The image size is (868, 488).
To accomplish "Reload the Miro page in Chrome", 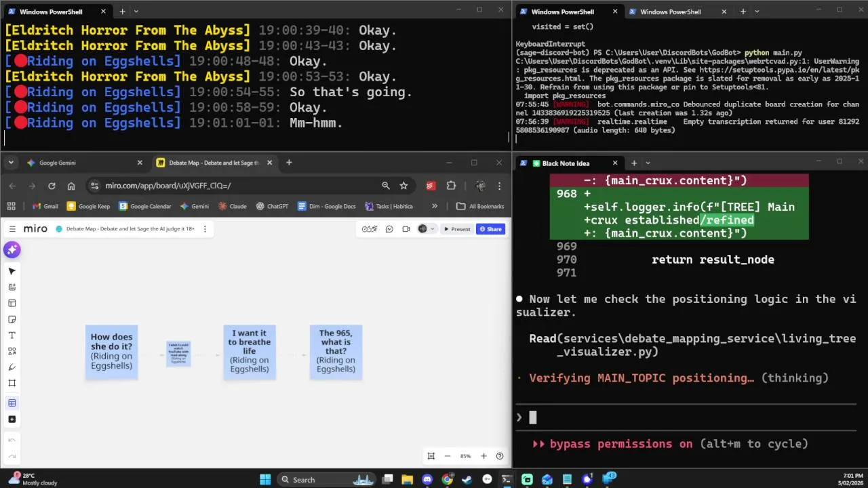I will 52,186.
